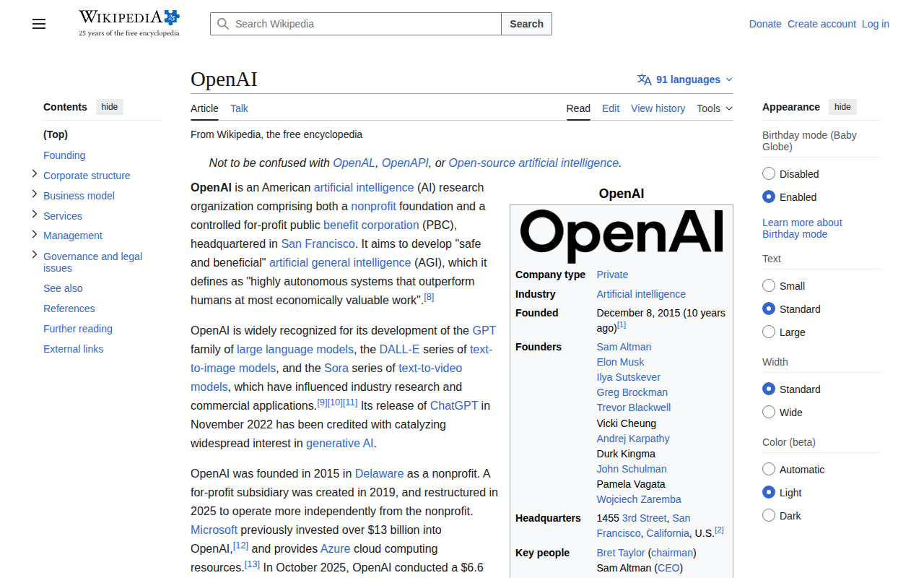Open Learn more about Birthday mode link
The image size is (924, 578).
(x=802, y=228)
